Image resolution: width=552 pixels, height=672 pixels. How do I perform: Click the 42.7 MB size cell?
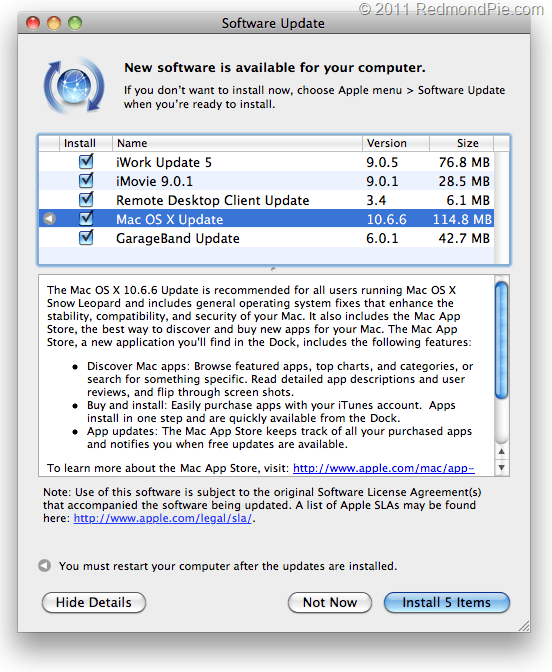click(x=464, y=238)
